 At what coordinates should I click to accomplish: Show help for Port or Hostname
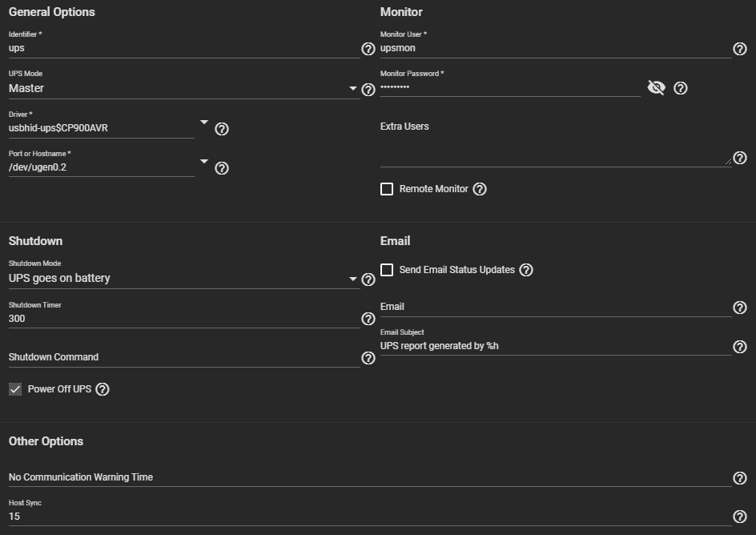[x=223, y=168]
